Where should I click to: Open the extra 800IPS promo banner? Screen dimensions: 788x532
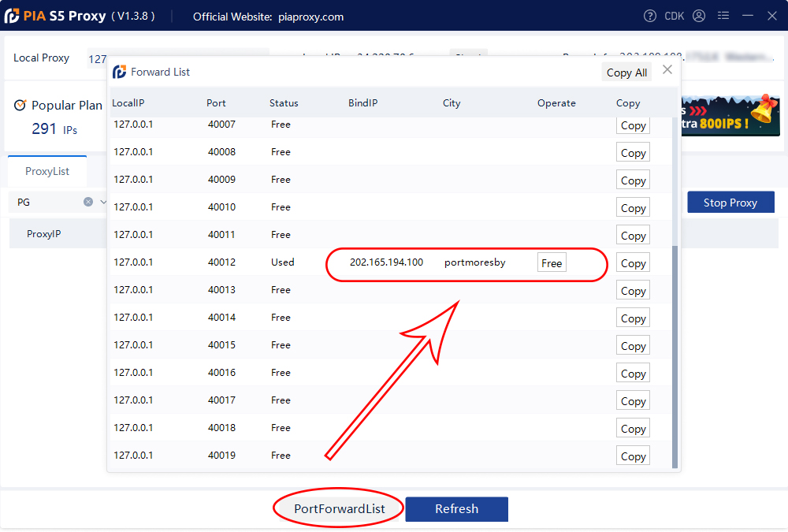click(x=730, y=116)
